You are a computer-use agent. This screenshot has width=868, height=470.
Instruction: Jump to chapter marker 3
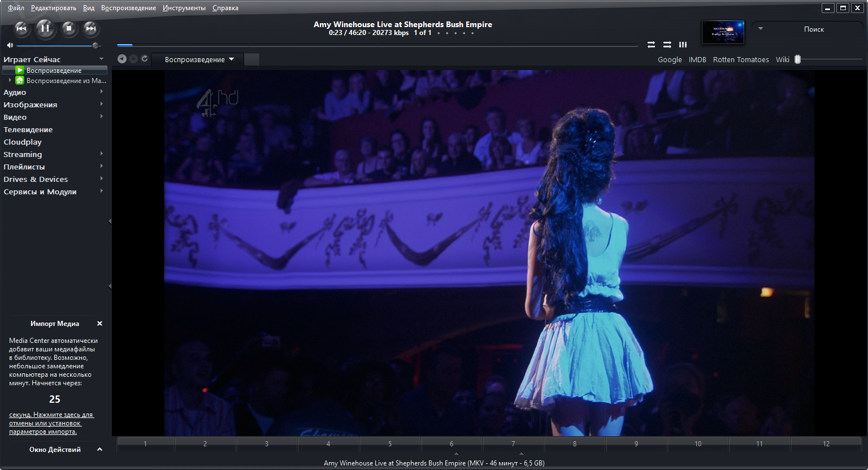[267, 444]
